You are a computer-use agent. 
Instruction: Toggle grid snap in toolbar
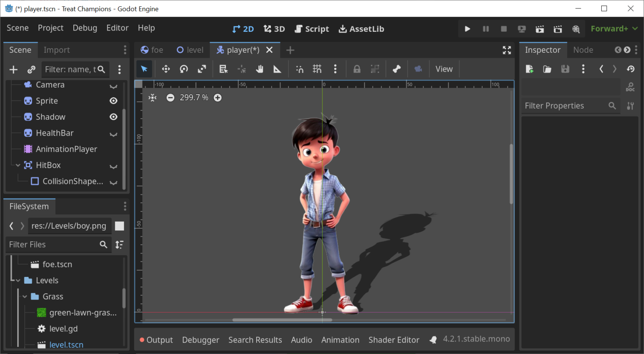coord(317,69)
